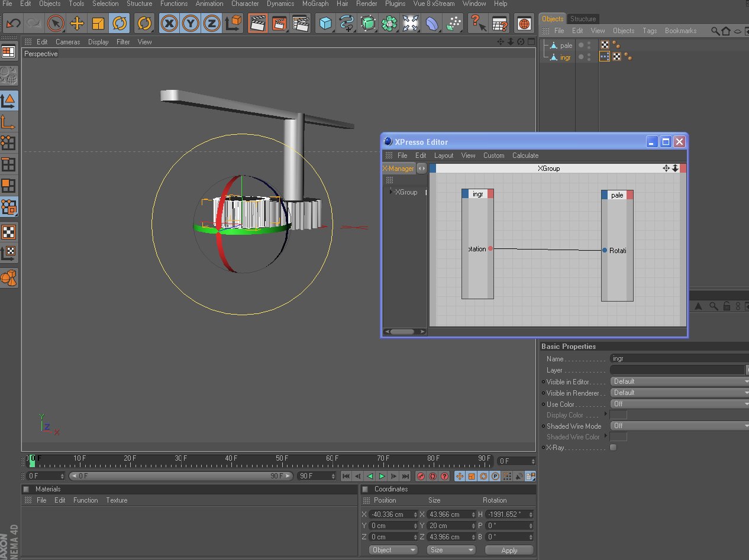Select the Use Model tool in left palette
The image size is (749, 560).
click(9, 101)
